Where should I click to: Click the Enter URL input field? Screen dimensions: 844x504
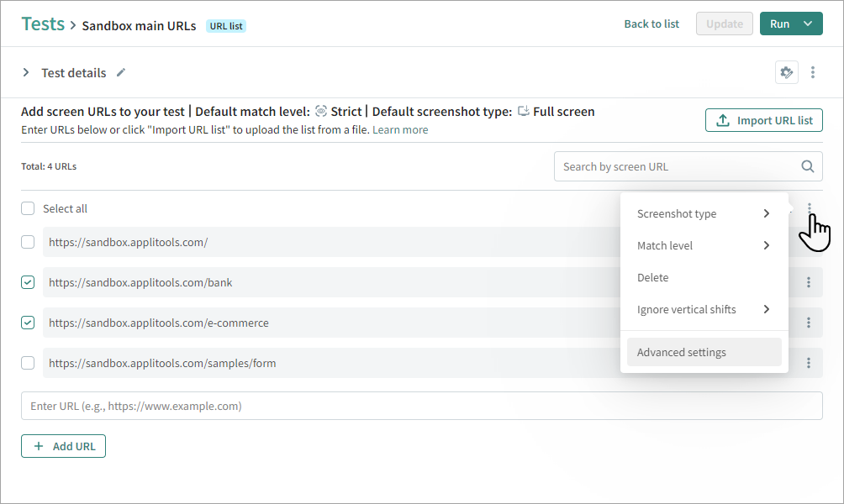pyautogui.click(x=421, y=406)
